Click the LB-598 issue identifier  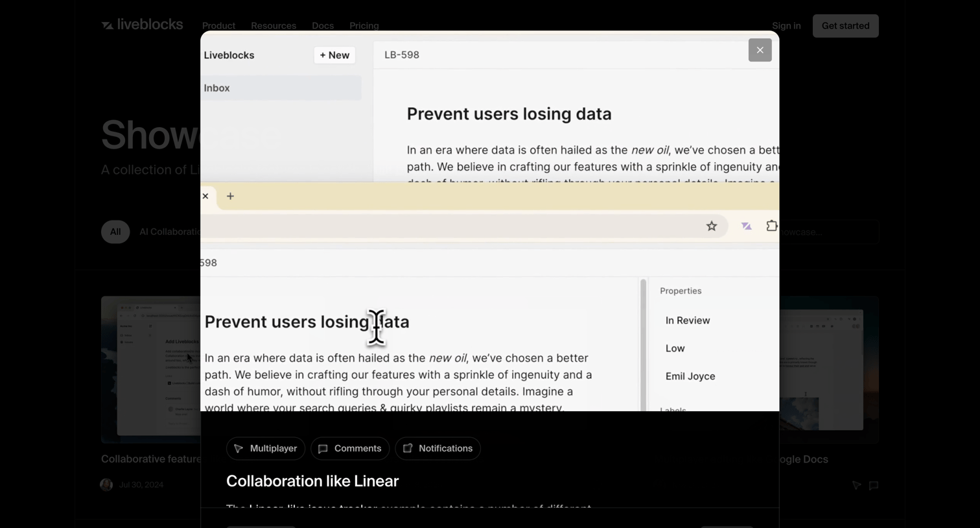click(402, 55)
